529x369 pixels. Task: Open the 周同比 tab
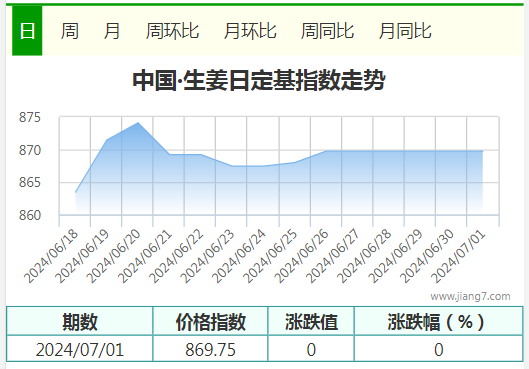point(327,31)
